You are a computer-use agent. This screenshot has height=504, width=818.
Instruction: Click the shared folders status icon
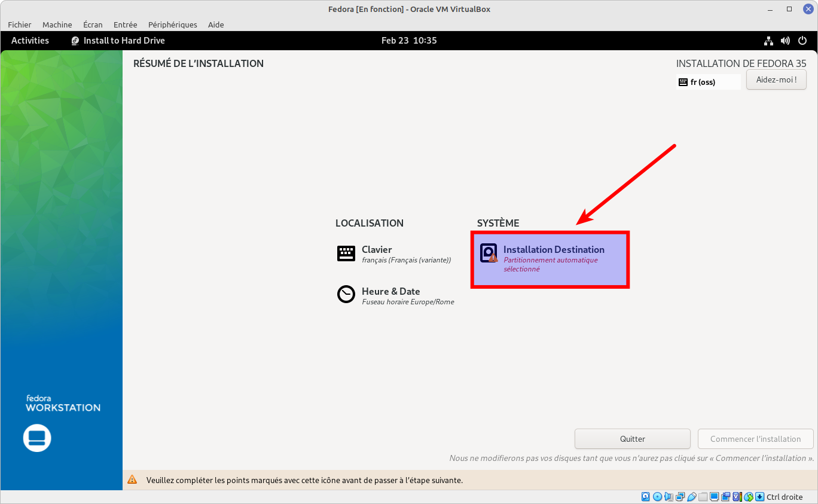coord(703,497)
